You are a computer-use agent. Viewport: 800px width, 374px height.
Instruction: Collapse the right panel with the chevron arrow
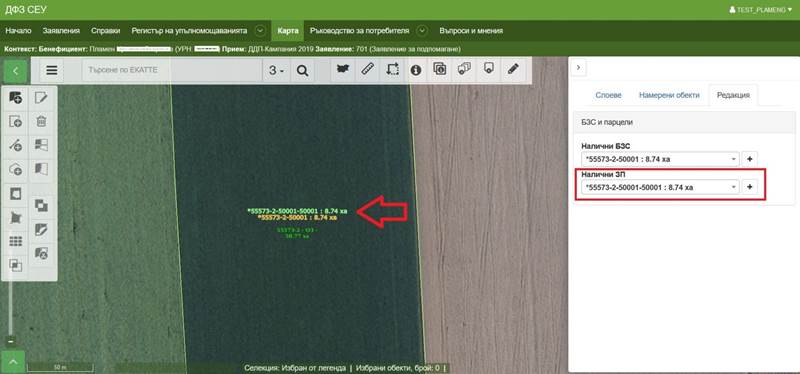point(579,67)
